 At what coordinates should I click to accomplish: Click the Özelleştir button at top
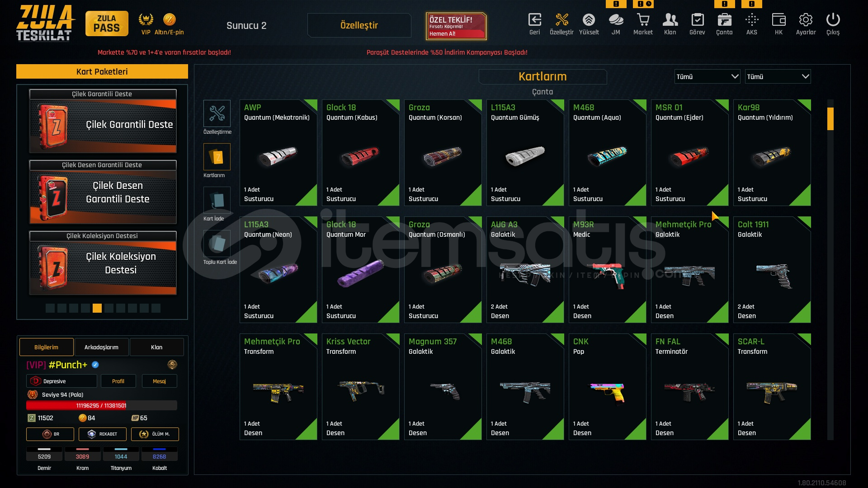[359, 25]
